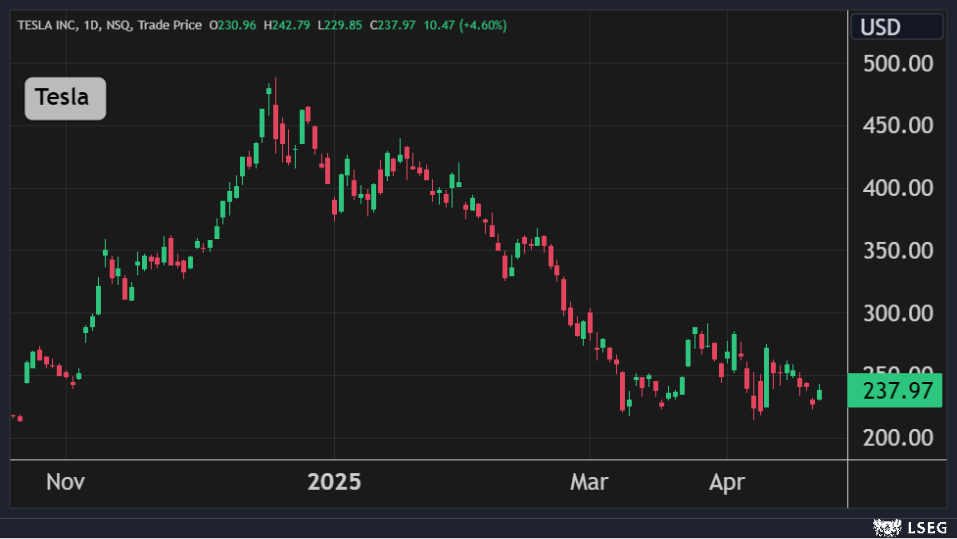Screen dimensions: 957x539
Task: Click the 200.00 price axis label
Action: click(x=897, y=438)
